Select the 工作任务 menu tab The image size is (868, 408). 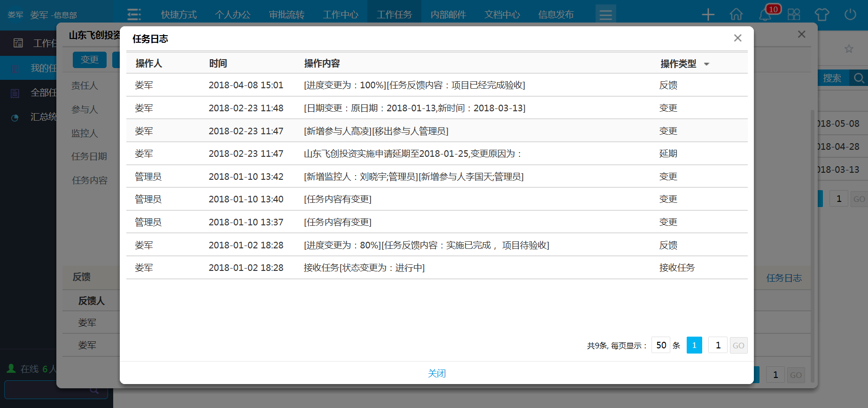(394, 15)
